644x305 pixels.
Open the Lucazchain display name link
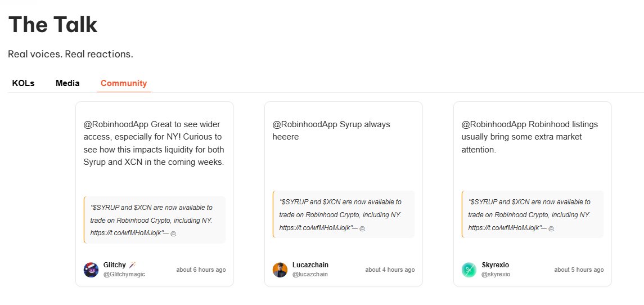click(310, 265)
